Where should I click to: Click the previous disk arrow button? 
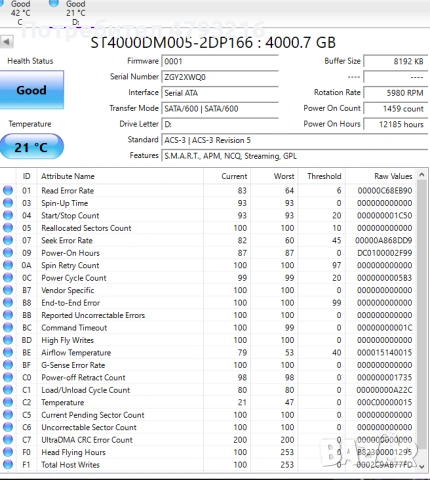tap(6, 42)
